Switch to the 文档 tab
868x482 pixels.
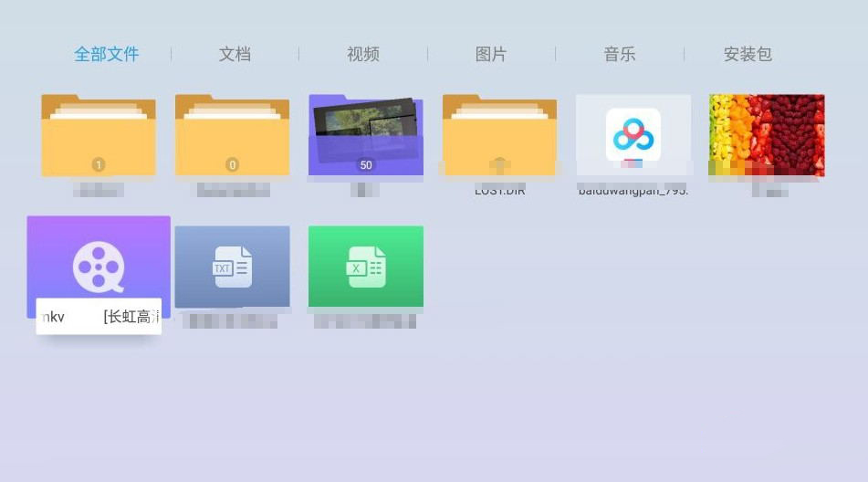235,54
